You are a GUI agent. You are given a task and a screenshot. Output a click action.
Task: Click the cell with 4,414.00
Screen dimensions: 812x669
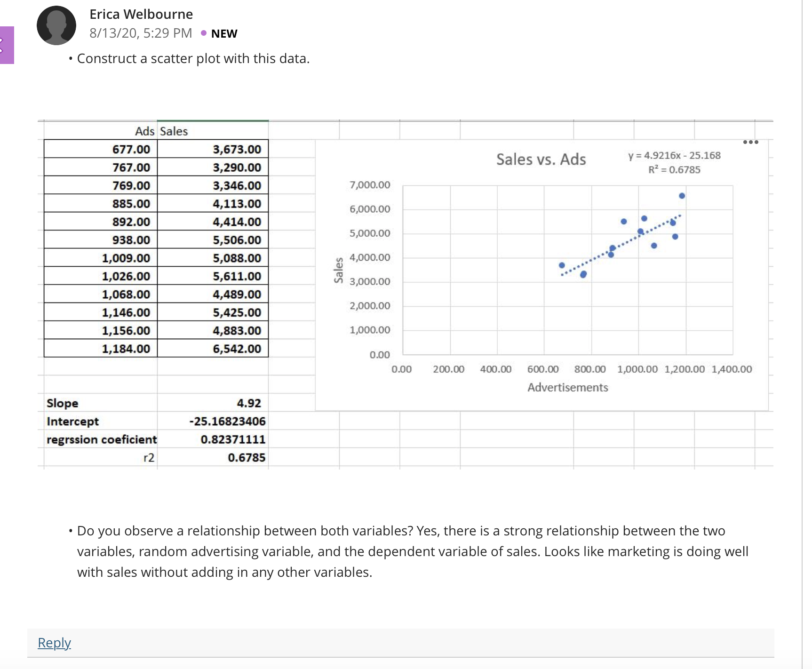[213, 222]
